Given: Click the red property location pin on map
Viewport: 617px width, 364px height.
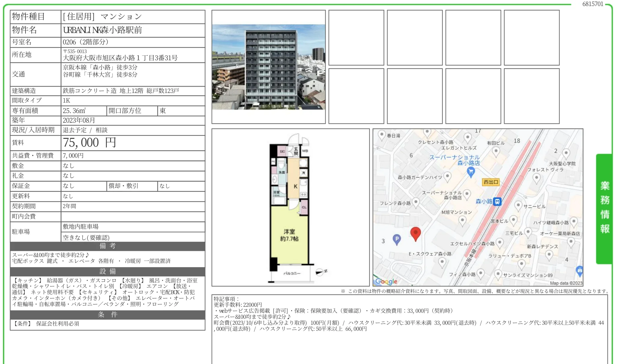Looking at the screenshot, I should [x=415, y=234].
